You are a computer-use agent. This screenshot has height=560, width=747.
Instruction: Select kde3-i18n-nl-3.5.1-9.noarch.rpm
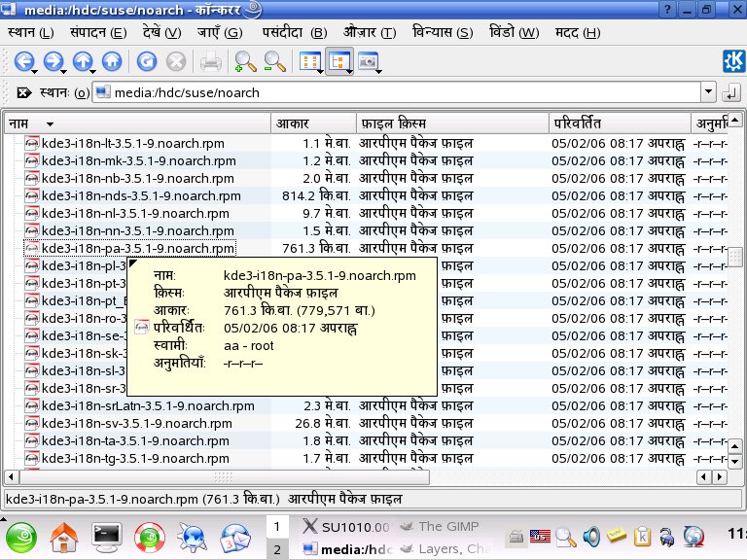[x=135, y=213]
